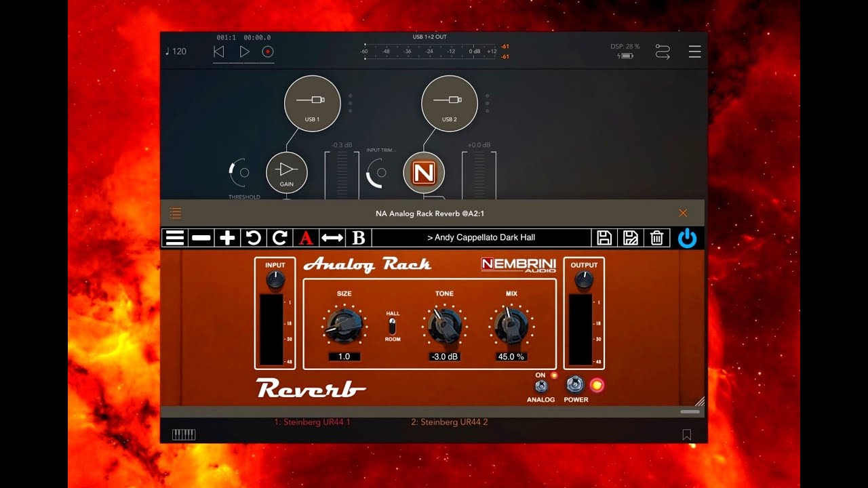Screen dimensions: 868x488
Task: Undo the last plugin change
Action: 253,238
